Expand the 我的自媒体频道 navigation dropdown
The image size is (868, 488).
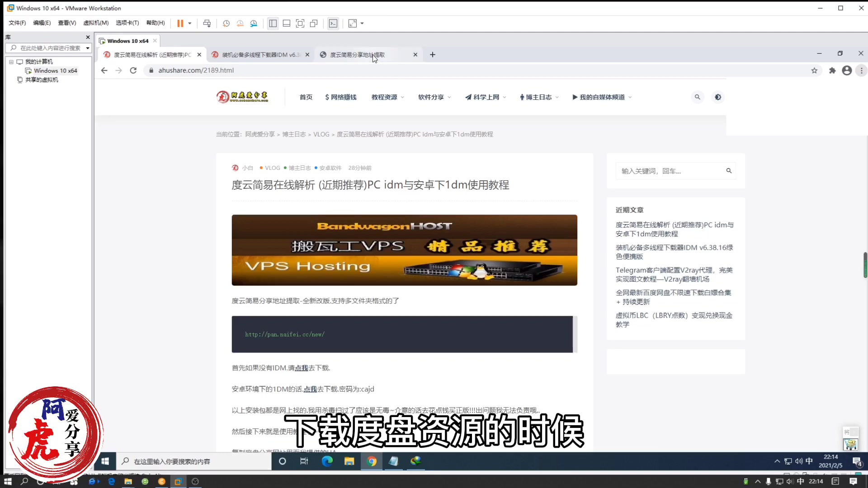point(602,97)
